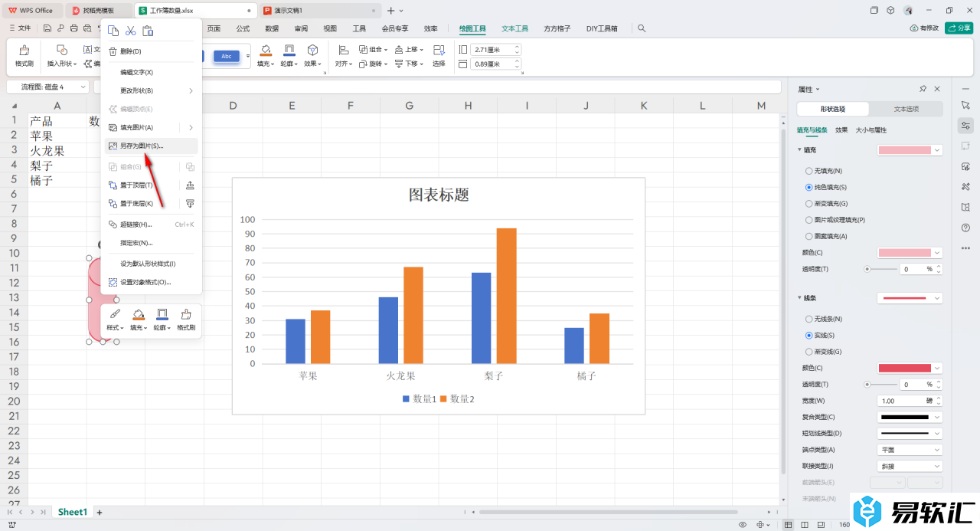Click the paste clipboard icon in context menu
The image size is (980, 531).
pos(149,31)
